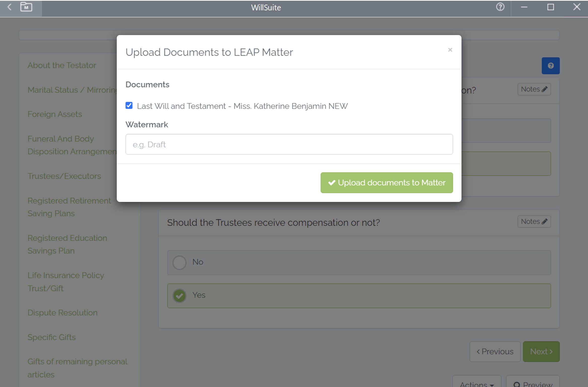
Task: Open WillSuite help via the question mark icon
Action: pyautogui.click(x=500, y=7)
